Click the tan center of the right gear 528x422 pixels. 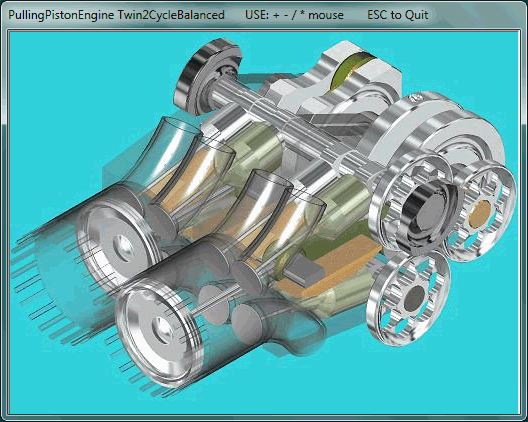480,213
